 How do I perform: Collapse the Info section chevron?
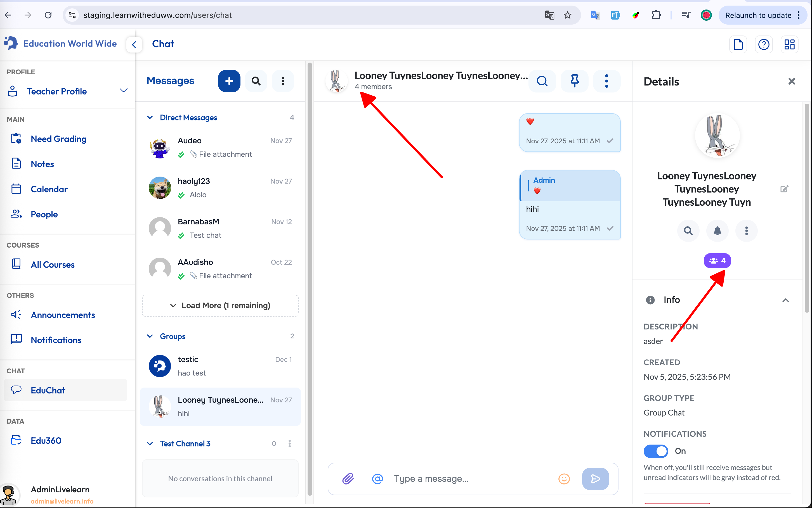click(785, 300)
